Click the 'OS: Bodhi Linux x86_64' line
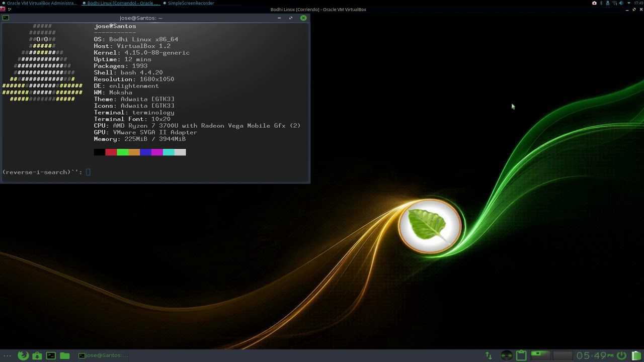 pyautogui.click(x=136, y=39)
